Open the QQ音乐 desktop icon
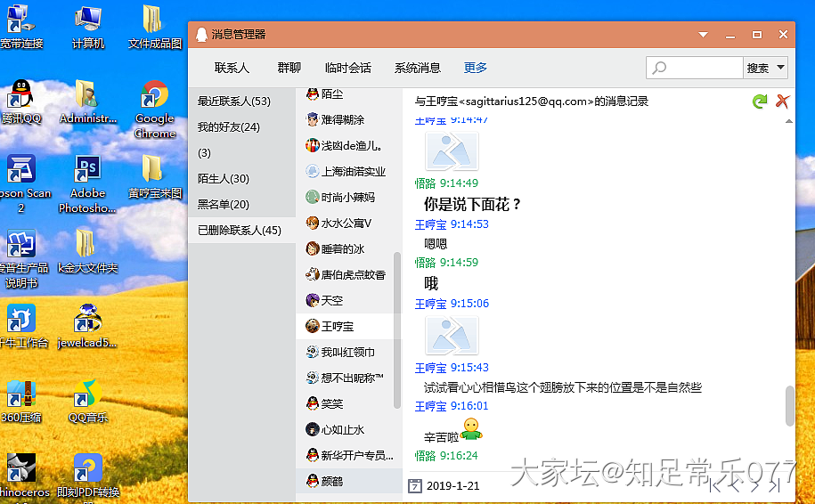Image resolution: width=815 pixels, height=504 pixels. click(87, 400)
